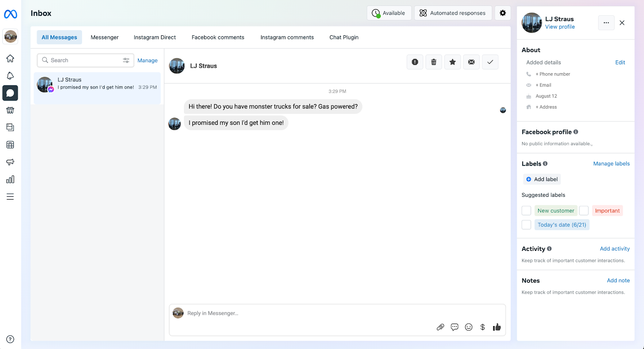Image resolution: width=644 pixels, height=349 pixels.
Task: Click the dollar sign payment icon
Action: [483, 327]
